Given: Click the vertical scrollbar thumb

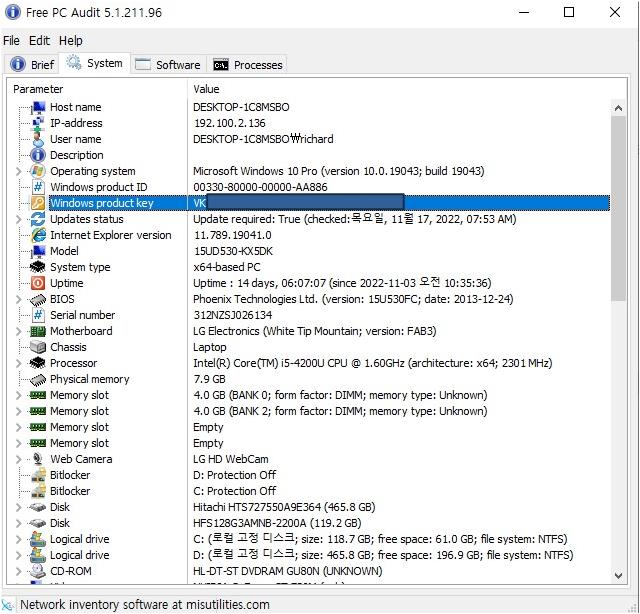Looking at the screenshot, I should pos(618,209).
